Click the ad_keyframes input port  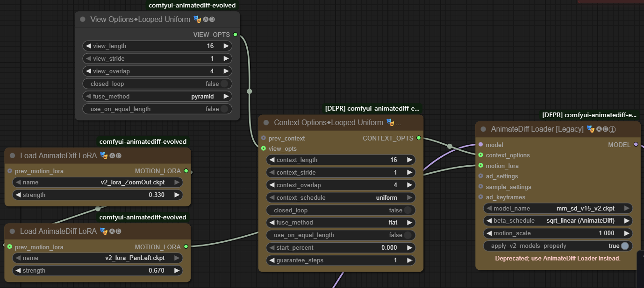(480, 197)
